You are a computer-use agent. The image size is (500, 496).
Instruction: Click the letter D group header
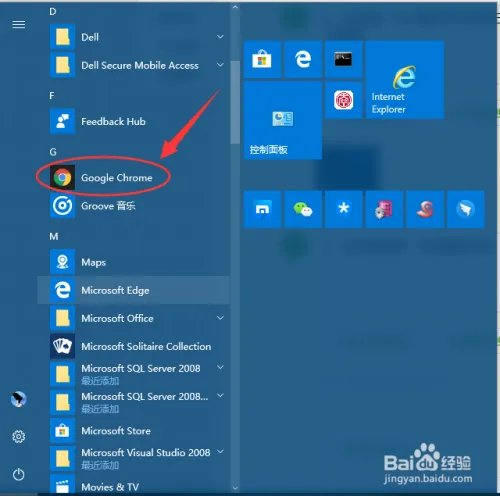tap(53, 12)
